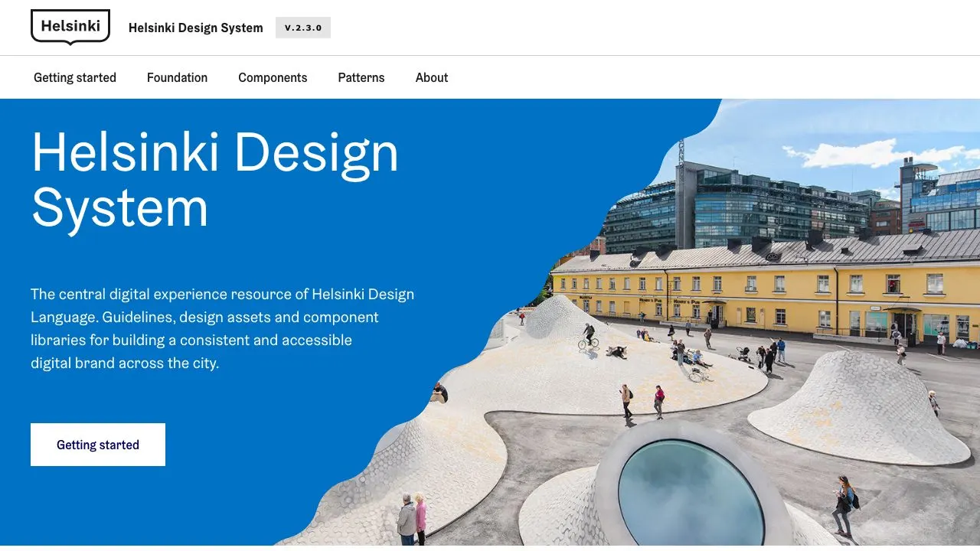
Task: Open the Patterns navigation item
Action: click(361, 77)
